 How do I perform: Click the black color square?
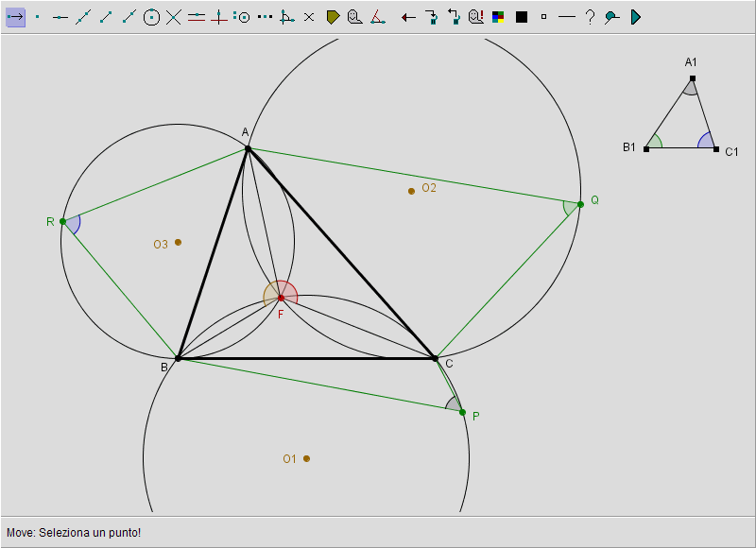point(522,17)
